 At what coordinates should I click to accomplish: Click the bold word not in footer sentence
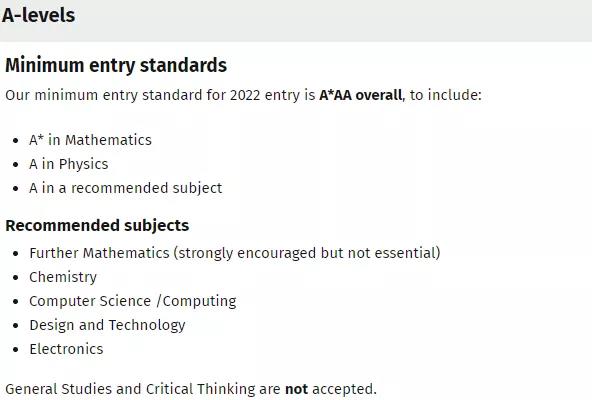pyautogui.click(x=296, y=389)
